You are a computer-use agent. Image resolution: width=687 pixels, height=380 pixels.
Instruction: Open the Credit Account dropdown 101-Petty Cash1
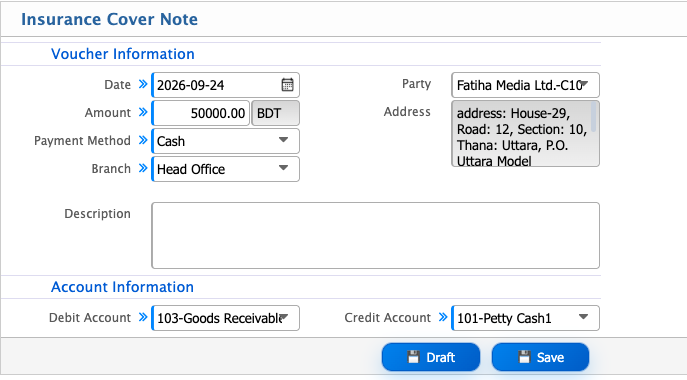[x=525, y=318]
